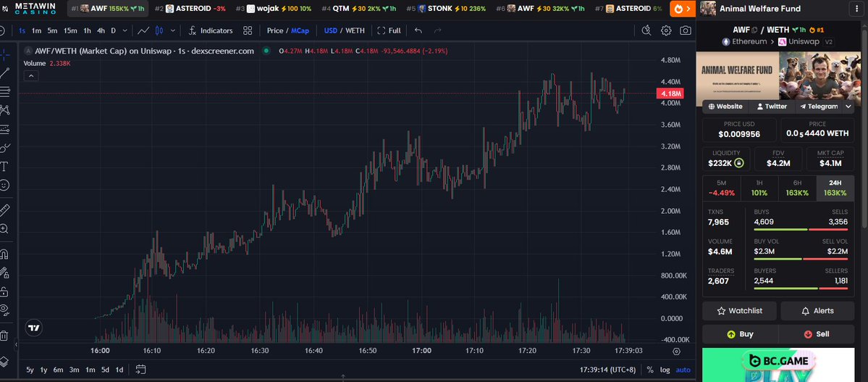Expand the time interval dropdown arrow
The image size is (868, 382).
[x=125, y=30]
